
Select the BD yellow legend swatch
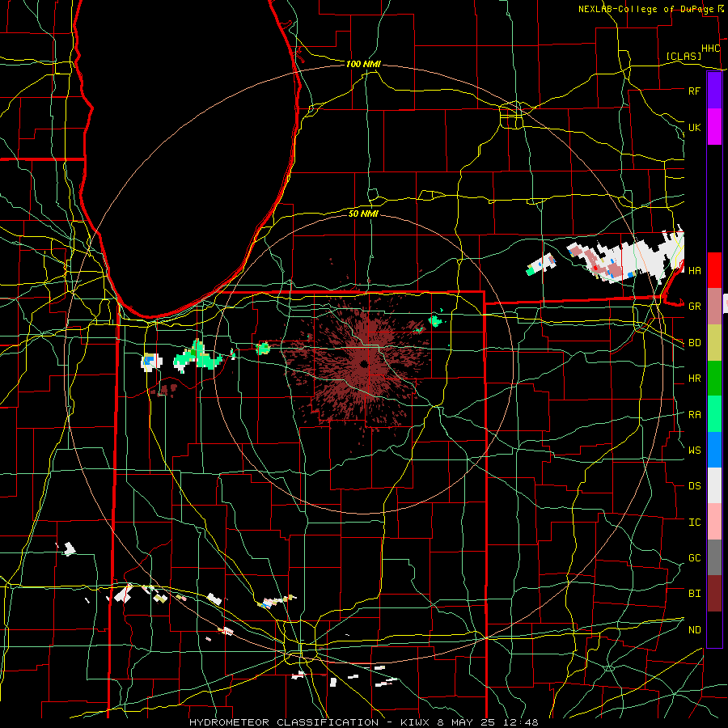[x=714, y=342]
